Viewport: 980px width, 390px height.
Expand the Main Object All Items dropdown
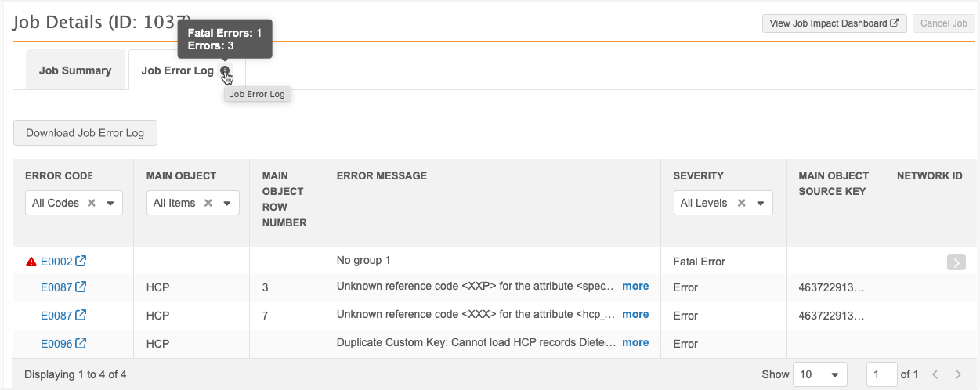(226, 203)
